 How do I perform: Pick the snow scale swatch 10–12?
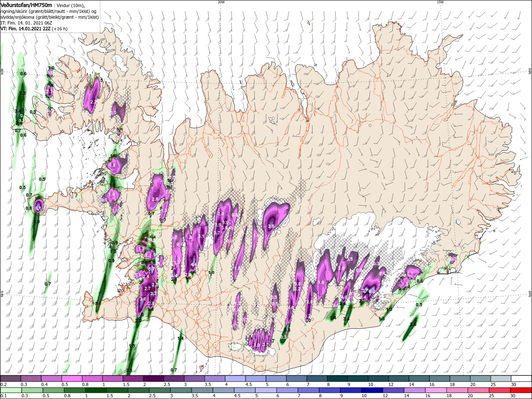click(378, 379)
